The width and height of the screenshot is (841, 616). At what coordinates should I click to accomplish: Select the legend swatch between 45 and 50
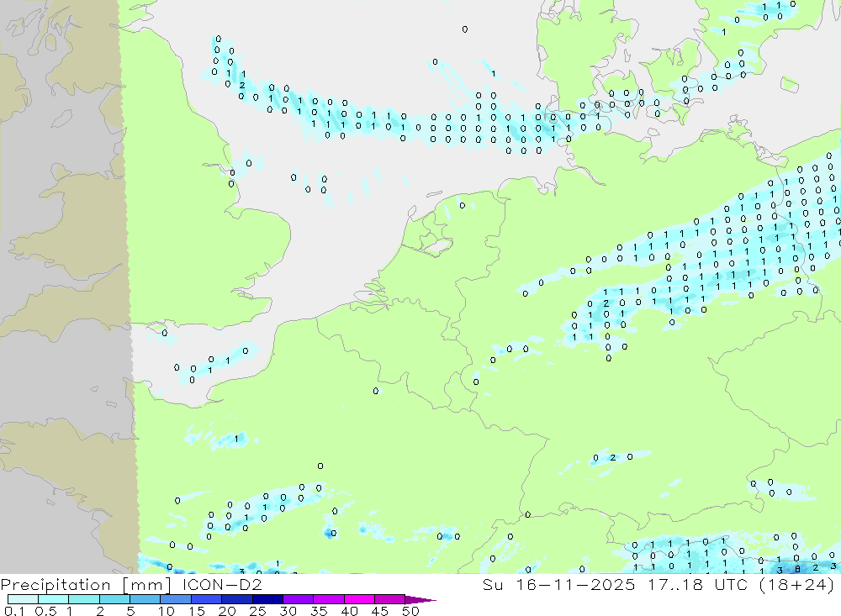pyautogui.click(x=390, y=599)
